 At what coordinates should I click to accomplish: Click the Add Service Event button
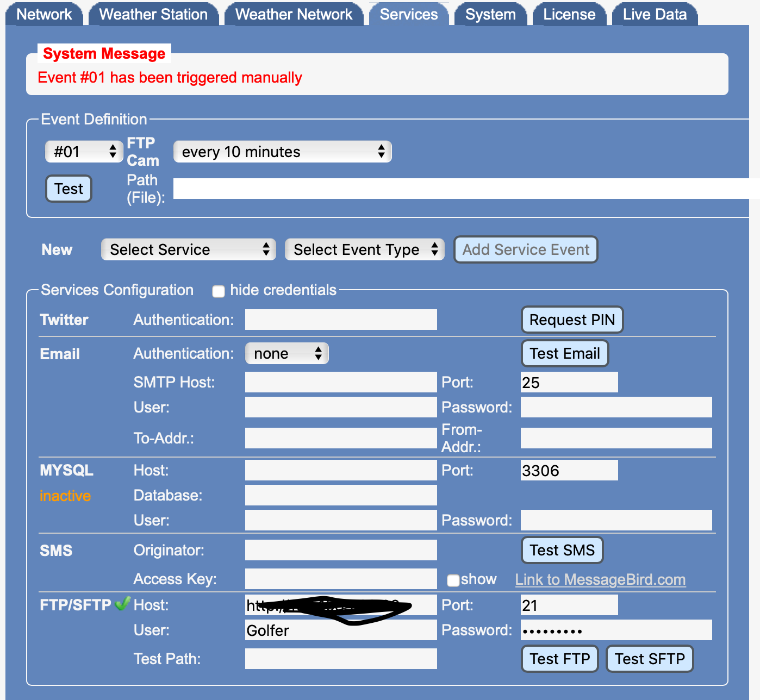[x=525, y=249]
